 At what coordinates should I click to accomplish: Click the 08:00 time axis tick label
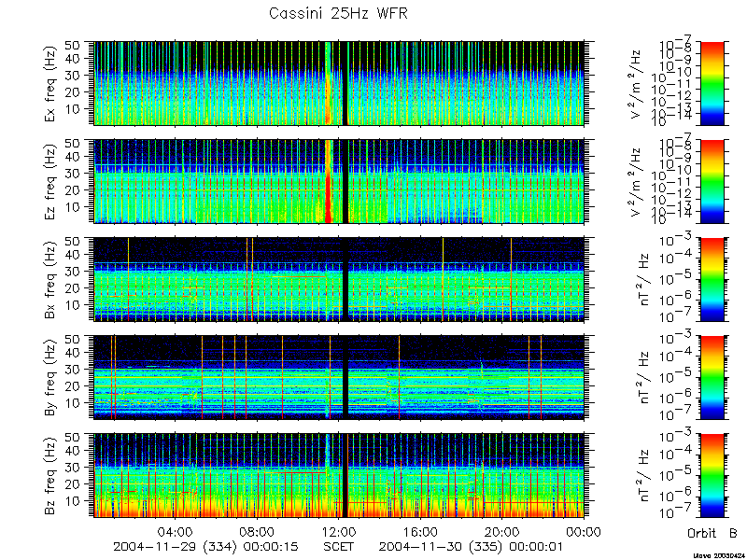pyautogui.click(x=258, y=531)
